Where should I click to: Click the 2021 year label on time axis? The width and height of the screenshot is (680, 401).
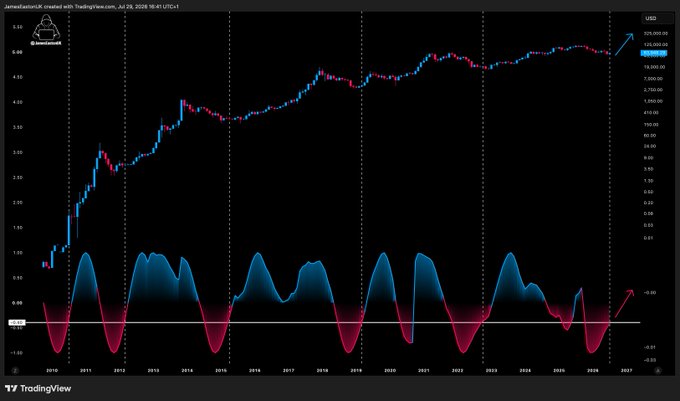(424, 371)
